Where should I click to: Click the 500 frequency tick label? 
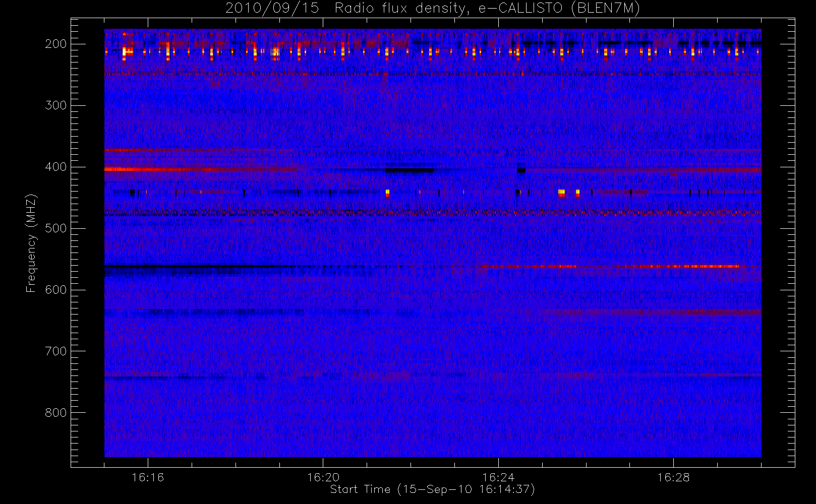point(56,228)
